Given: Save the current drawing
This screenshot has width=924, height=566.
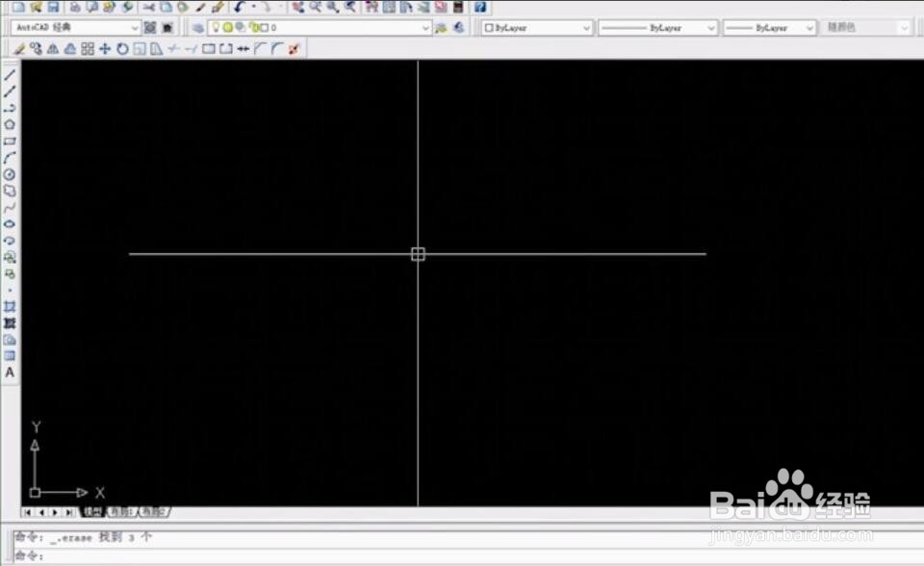Looking at the screenshot, I should click(54, 7).
